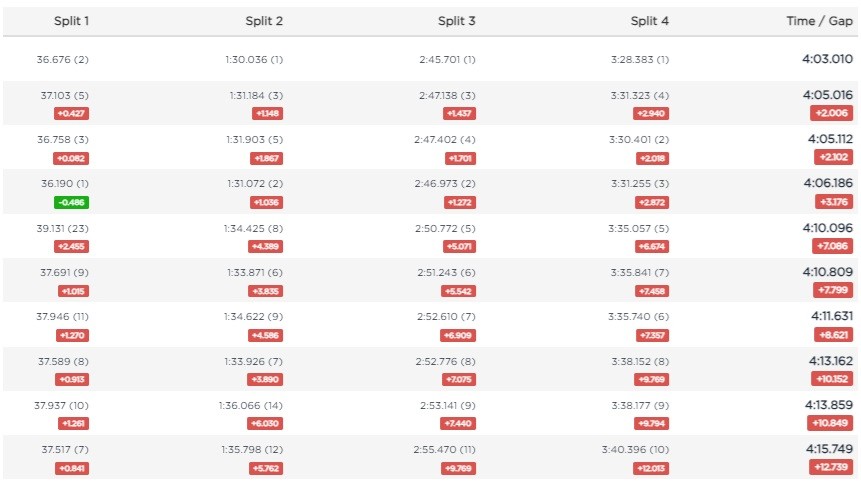Select the 39.131 (23) Split 1 value
The image size is (861, 484).
(63, 228)
